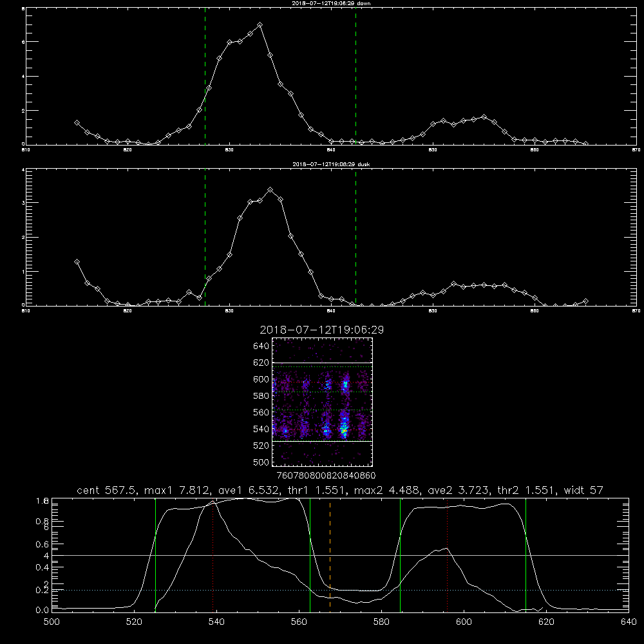Click the 830 x-axis label under dawn plot
The height and width of the screenshot is (644, 644).
coord(230,150)
